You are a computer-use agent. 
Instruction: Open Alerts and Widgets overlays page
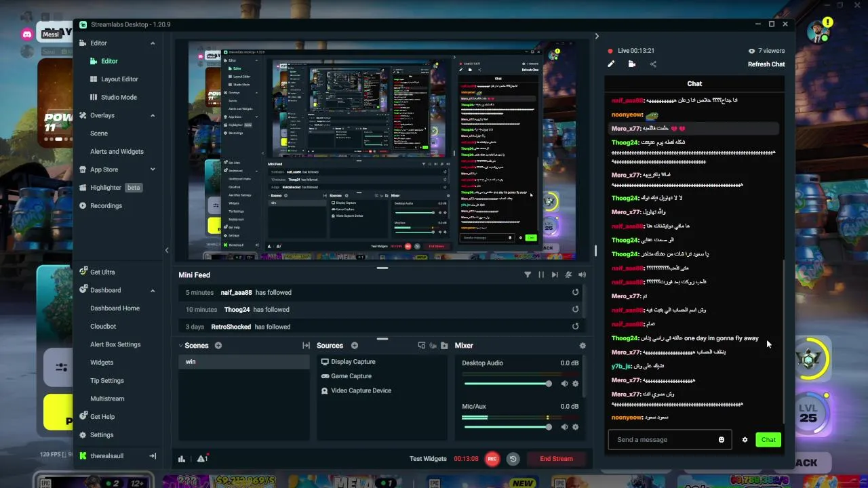tap(117, 152)
